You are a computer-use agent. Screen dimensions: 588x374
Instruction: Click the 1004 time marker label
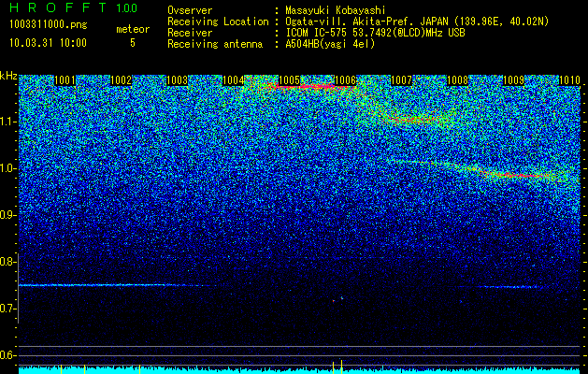click(x=234, y=80)
